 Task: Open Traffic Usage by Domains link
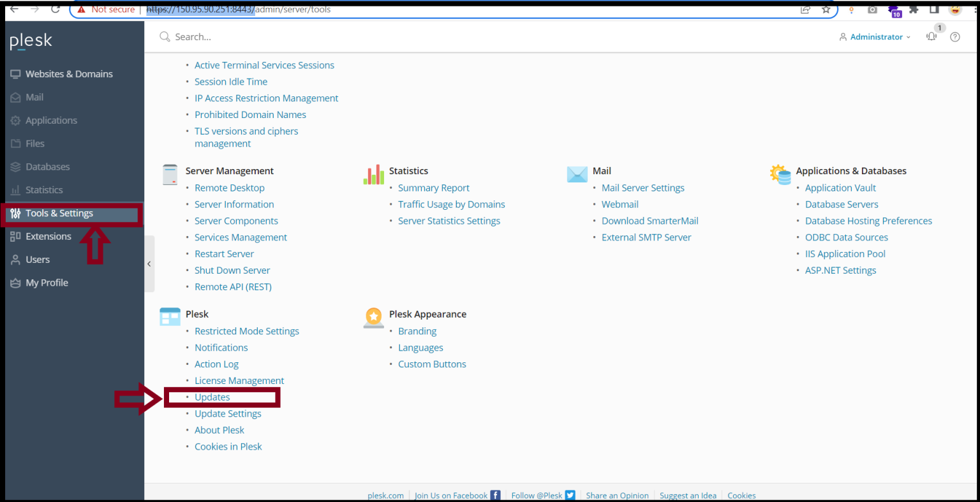pos(452,205)
